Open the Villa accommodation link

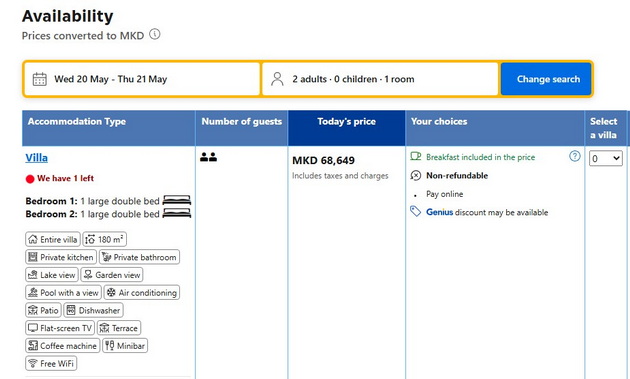point(37,158)
